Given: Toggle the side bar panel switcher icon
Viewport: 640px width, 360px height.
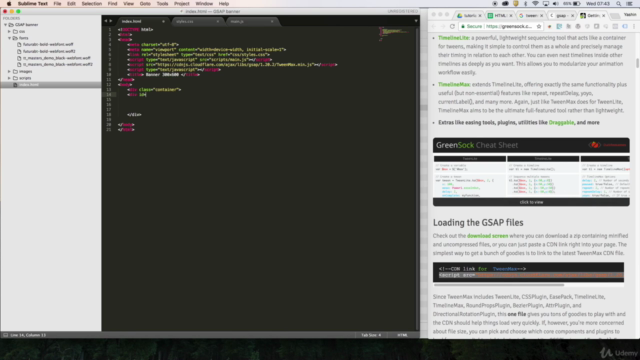Looking at the screenshot, I should 5,335.
